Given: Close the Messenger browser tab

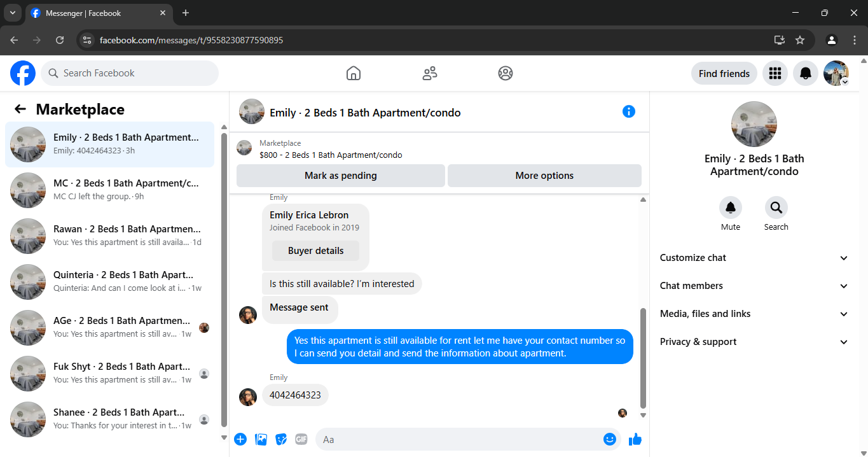Looking at the screenshot, I should click(163, 13).
